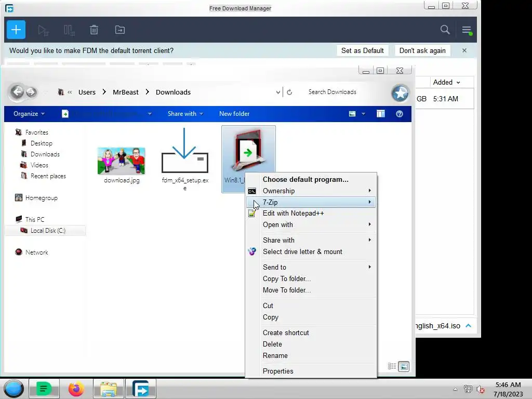Open the 7-Zip submenu
The image size is (532, 399).
point(311,202)
